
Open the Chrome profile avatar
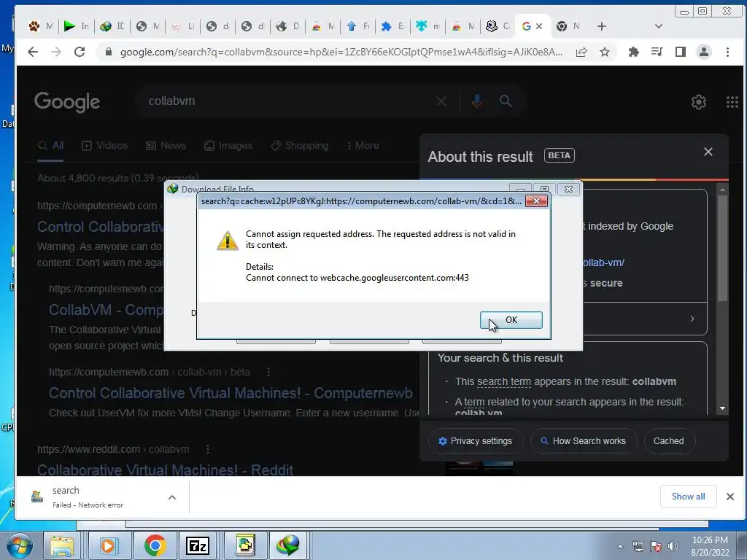tap(704, 52)
